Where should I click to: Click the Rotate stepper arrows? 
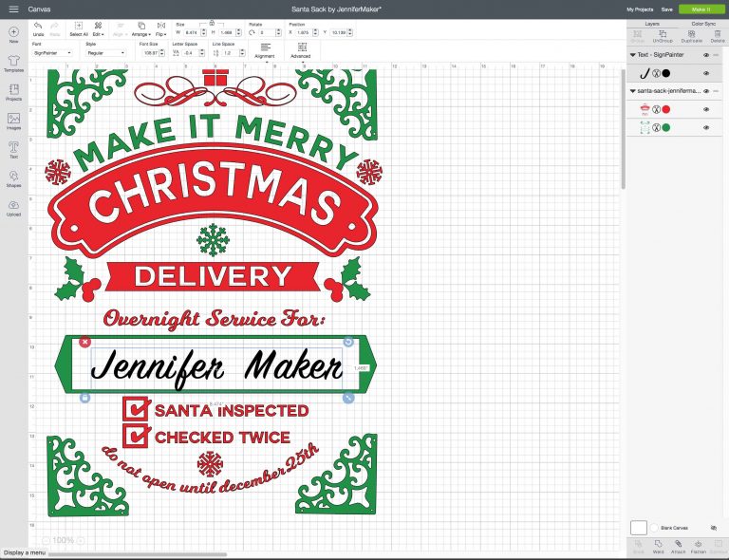click(278, 32)
